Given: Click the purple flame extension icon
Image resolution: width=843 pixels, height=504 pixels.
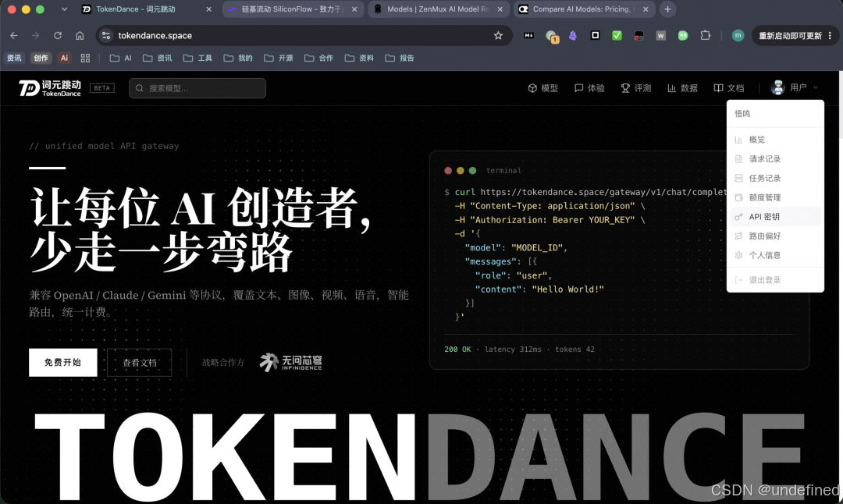Looking at the screenshot, I should coord(573,35).
